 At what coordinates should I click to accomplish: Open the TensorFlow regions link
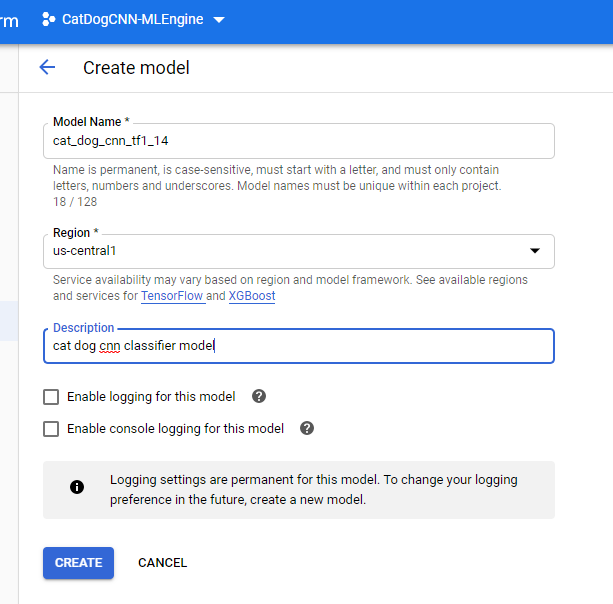pos(172,296)
